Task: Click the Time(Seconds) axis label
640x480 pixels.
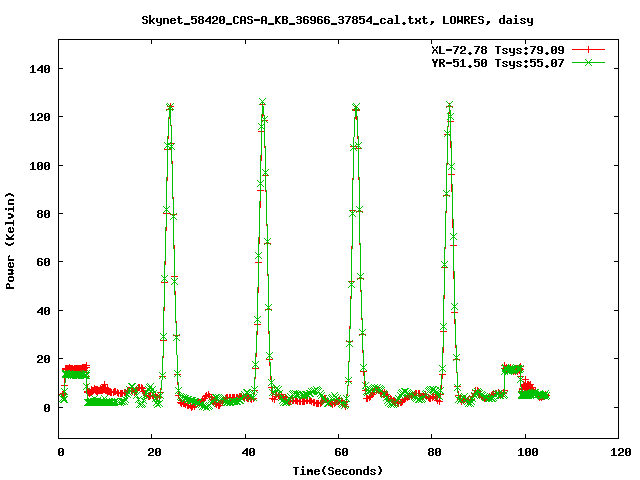Action: click(338, 471)
